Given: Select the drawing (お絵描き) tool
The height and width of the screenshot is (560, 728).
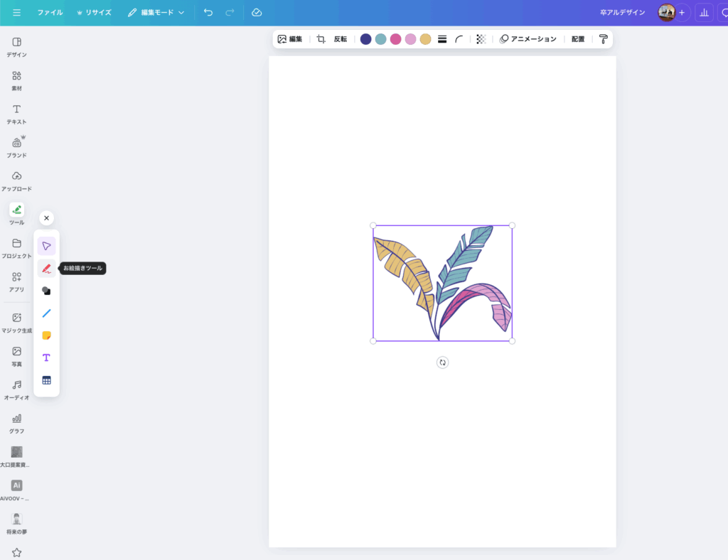Looking at the screenshot, I should click(46, 269).
